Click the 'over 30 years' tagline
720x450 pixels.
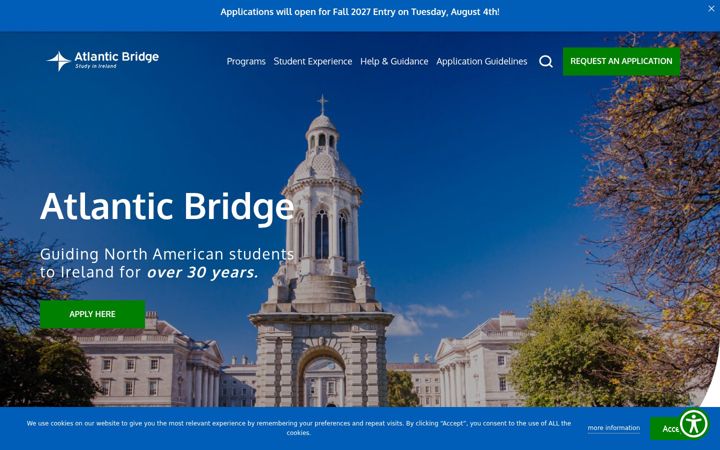202,272
